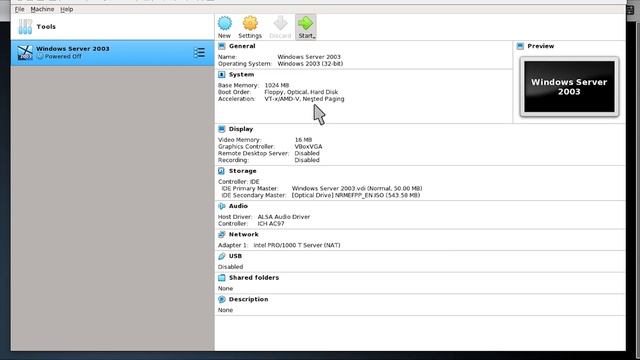Screen dimensions: 640x360
Task: Open the Description section heading
Action: tap(249, 300)
